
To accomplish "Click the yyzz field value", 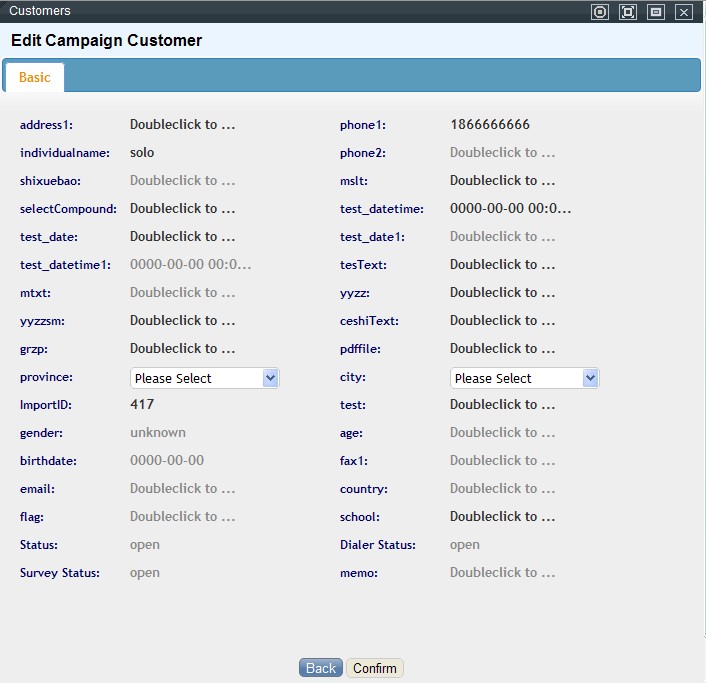I will pos(502,293).
